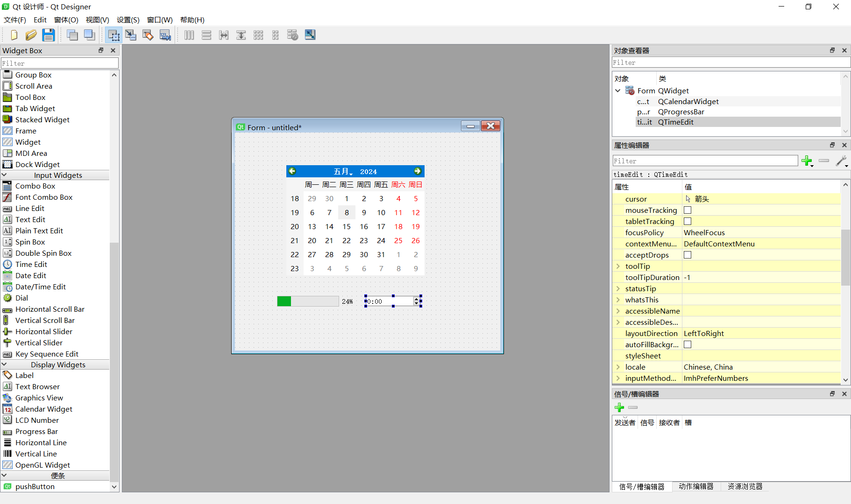Viewport: 851px width, 504px height.
Task: Close the property editor panel
Action: [844, 145]
